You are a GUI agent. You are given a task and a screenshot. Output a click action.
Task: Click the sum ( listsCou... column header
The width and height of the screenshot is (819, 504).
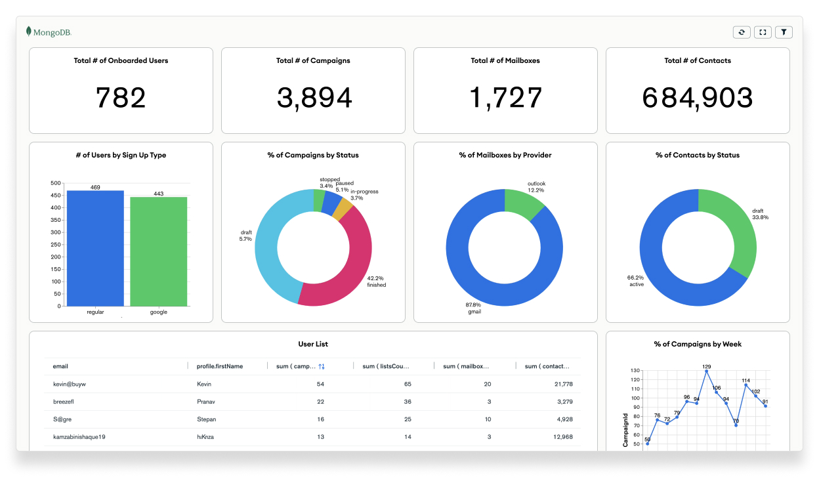point(386,366)
